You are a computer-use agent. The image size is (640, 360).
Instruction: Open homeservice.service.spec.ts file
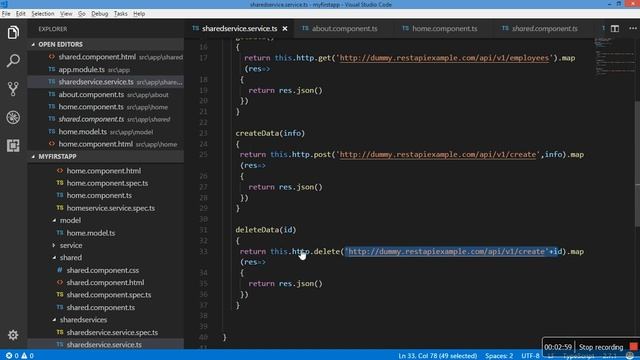pos(106,208)
